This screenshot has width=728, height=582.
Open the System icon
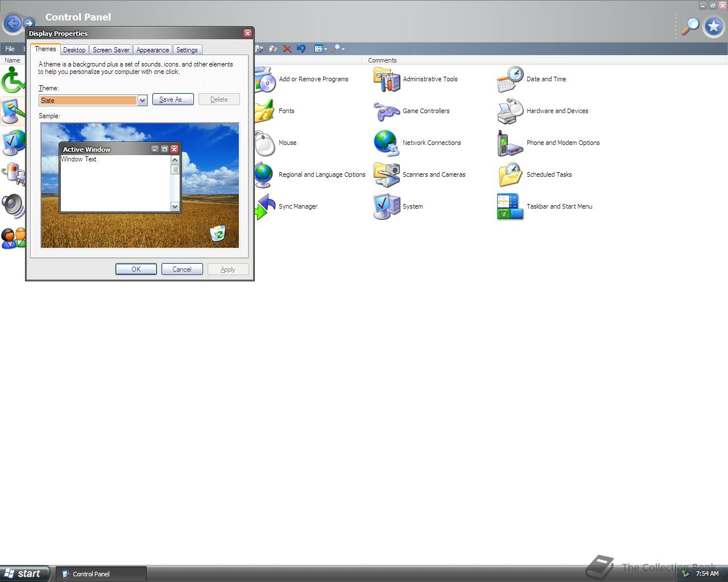[387, 207]
